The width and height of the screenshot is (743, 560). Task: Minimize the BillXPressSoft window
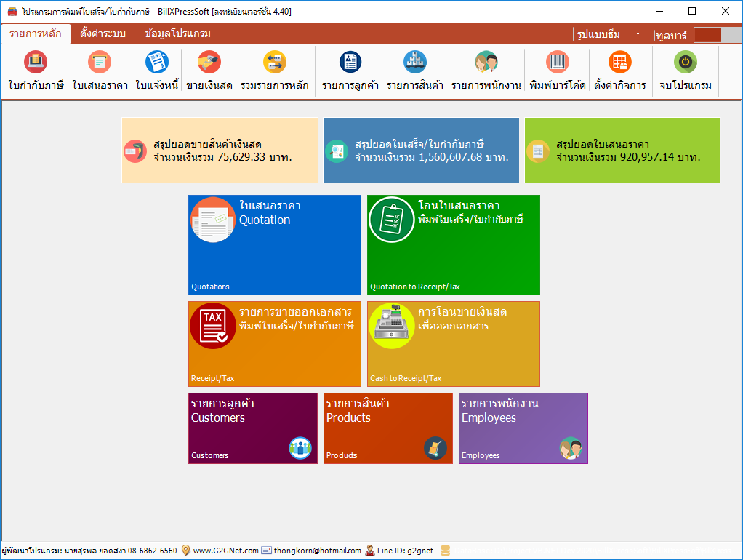659,11
